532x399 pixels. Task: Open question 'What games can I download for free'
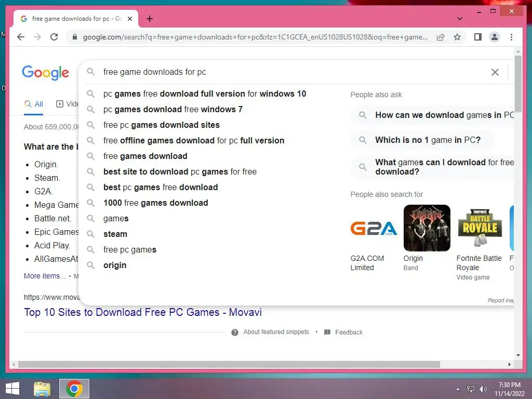click(x=433, y=167)
